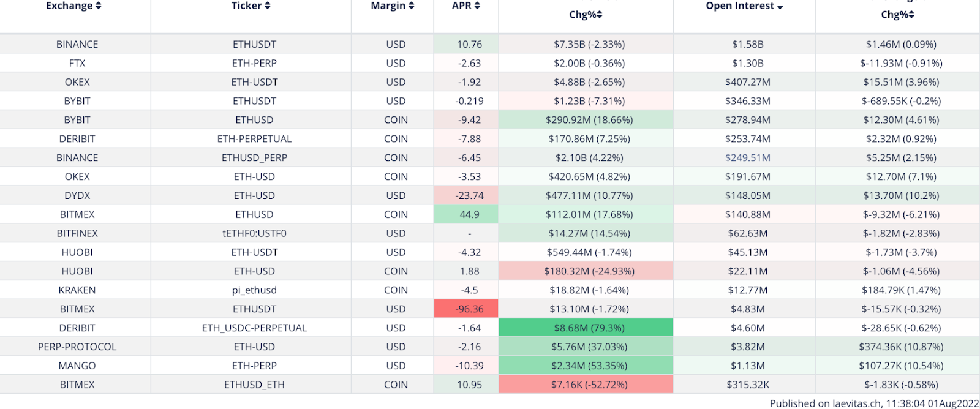Click red APR value -96.36
The width and height of the screenshot is (980, 409).
[x=466, y=309]
